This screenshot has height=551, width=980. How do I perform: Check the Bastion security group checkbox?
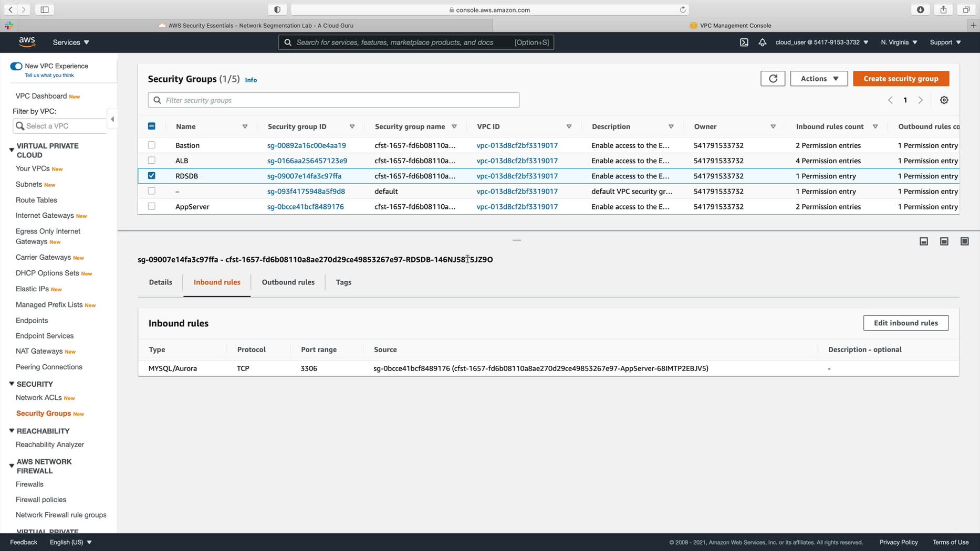point(152,145)
